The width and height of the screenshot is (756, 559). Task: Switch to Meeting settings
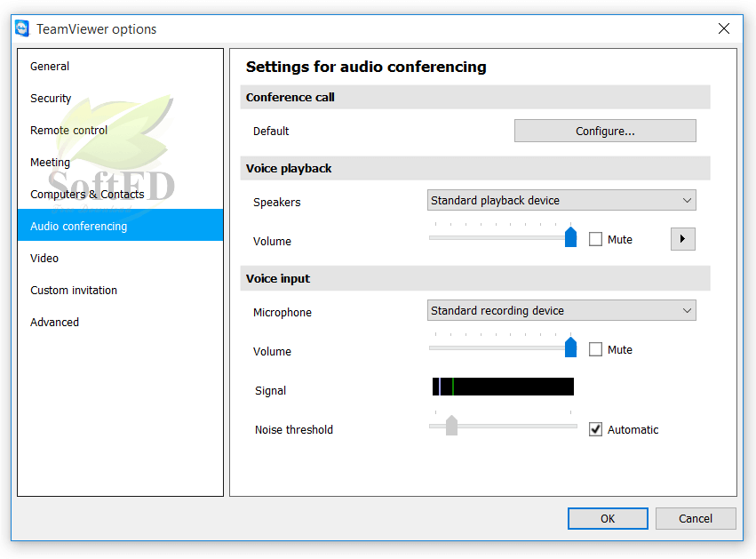[x=120, y=162]
